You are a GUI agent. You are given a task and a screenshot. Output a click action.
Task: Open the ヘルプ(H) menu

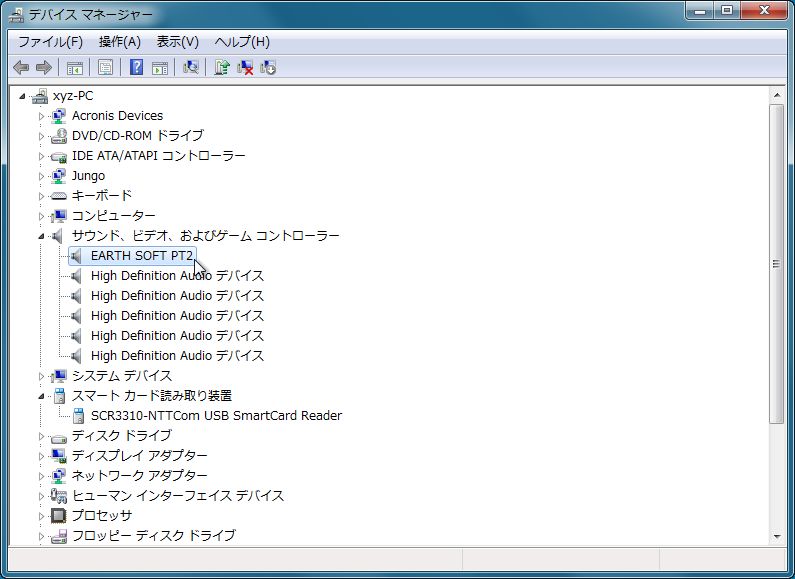tap(242, 42)
